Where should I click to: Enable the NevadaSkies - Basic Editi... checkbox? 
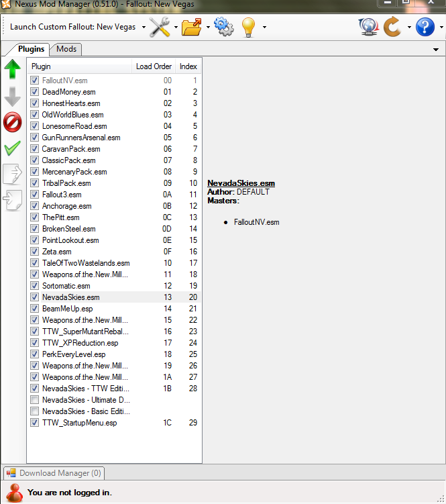click(34, 411)
